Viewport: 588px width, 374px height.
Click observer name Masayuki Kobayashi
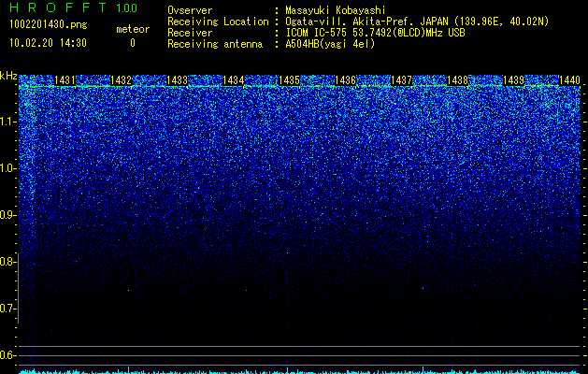coord(336,10)
